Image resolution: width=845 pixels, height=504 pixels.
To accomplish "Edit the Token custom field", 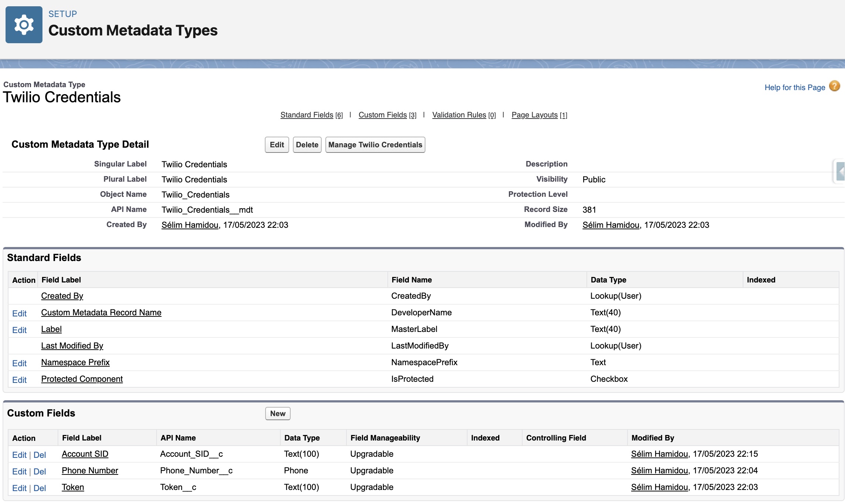I will (x=19, y=488).
